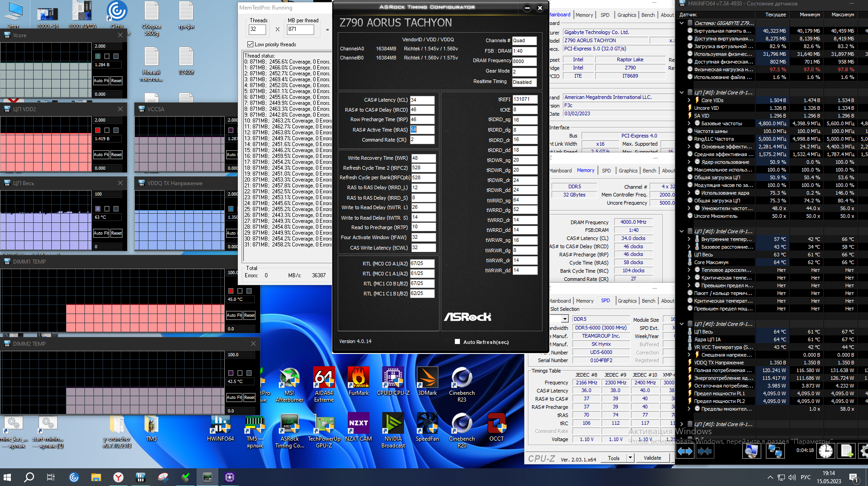Viewport: 868px width, 486px height.
Task: Open the ASRock Timing Configurator desktop icon
Action: click(290, 431)
